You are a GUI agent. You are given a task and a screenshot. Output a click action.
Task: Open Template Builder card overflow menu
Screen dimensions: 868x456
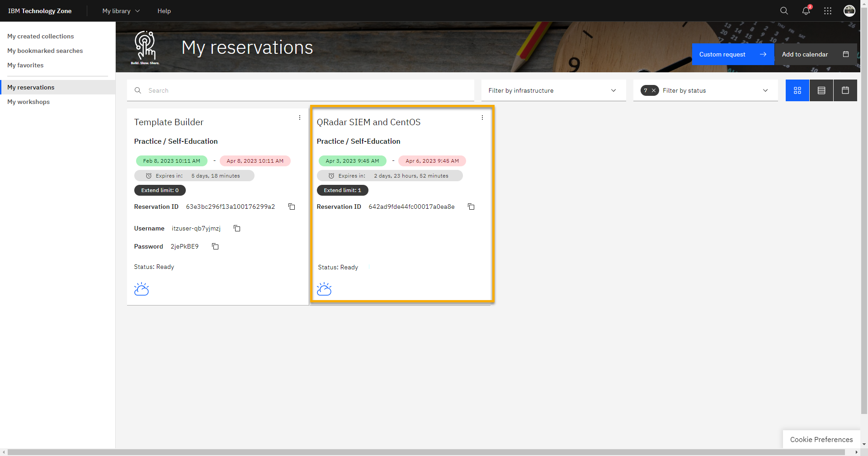[300, 118]
